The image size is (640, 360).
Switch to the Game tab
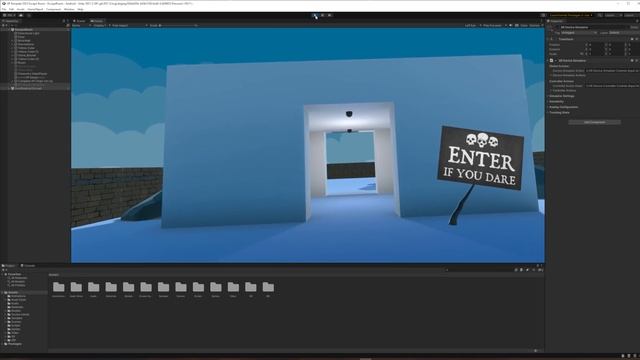97,21
